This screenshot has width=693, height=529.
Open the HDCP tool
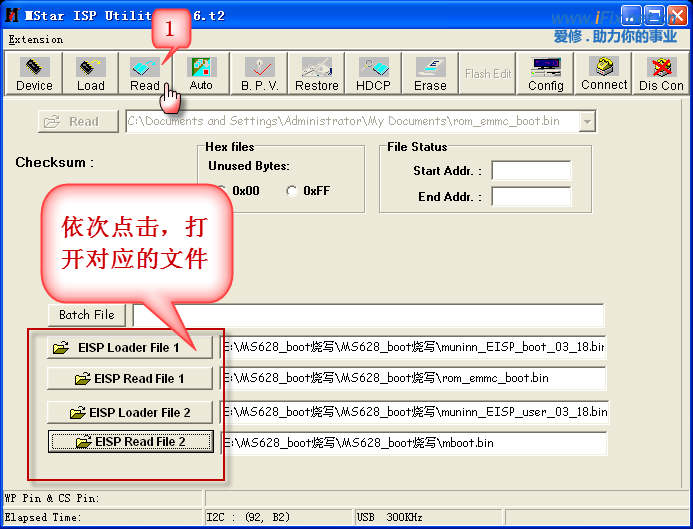[373, 73]
